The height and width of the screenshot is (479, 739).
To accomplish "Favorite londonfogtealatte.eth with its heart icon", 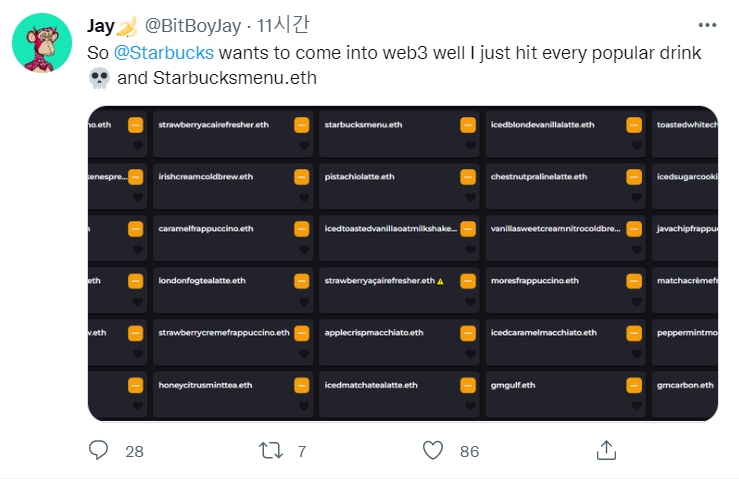I will [302, 302].
